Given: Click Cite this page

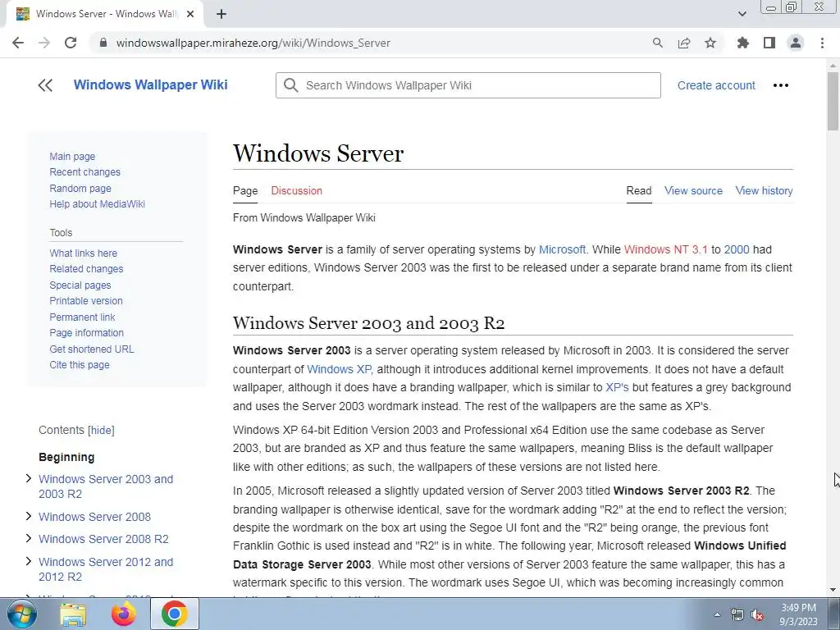Looking at the screenshot, I should [80, 365].
